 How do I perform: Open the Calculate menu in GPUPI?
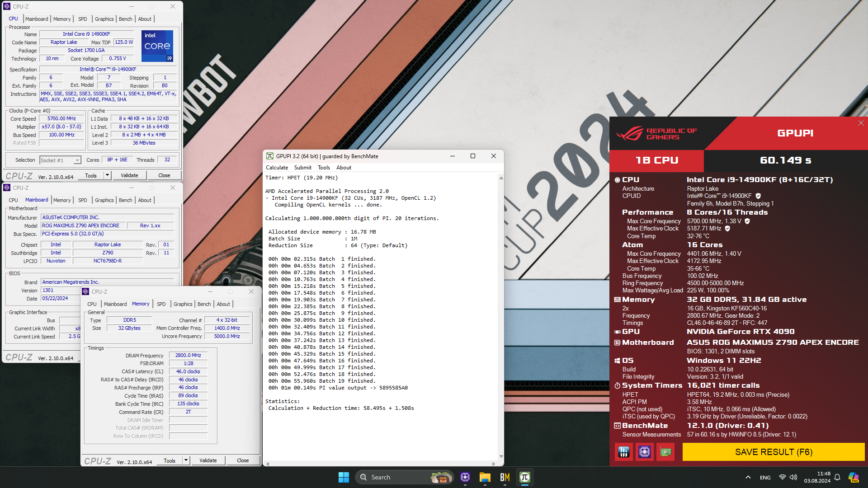click(277, 168)
